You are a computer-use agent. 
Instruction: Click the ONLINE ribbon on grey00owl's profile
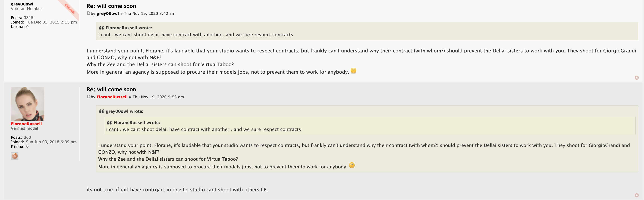pos(70,8)
